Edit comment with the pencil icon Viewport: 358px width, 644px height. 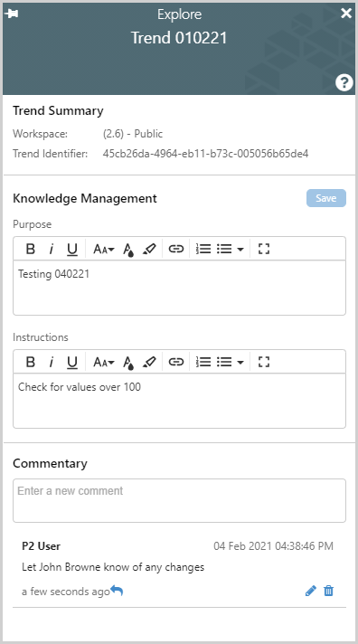pyautogui.click(x=311, y=591)
